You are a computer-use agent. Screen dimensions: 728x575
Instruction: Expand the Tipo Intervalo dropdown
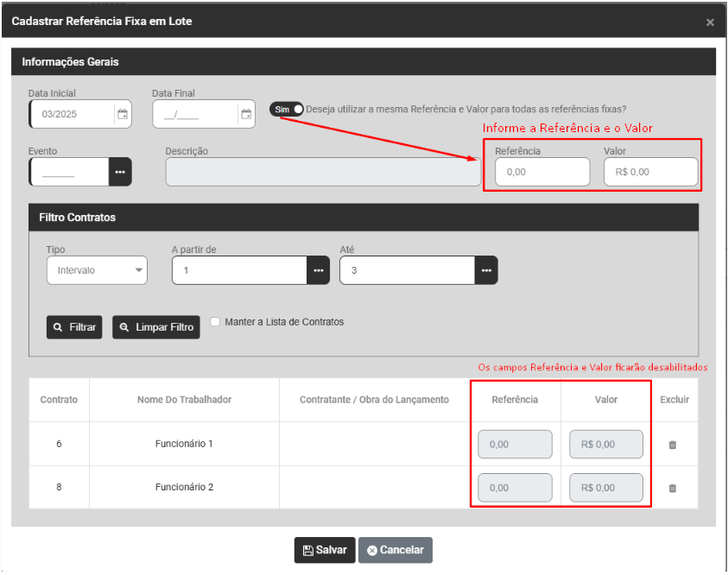(97, 270)
